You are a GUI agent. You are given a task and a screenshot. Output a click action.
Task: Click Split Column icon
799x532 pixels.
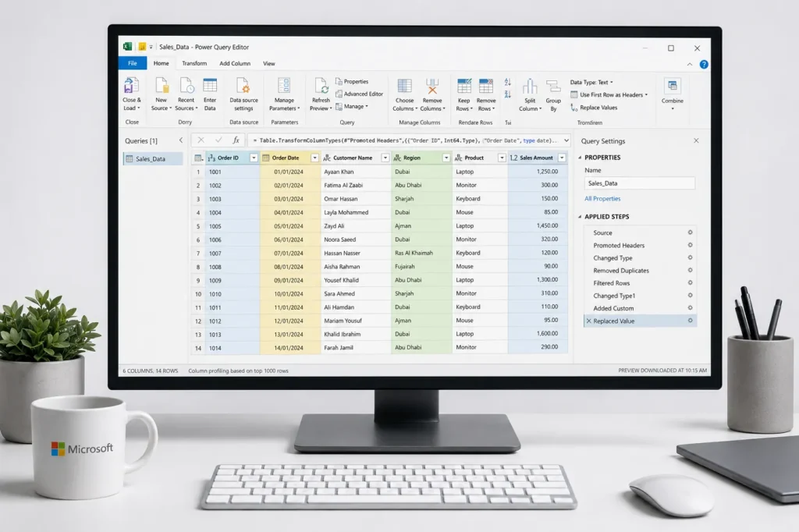coord(530,86)
